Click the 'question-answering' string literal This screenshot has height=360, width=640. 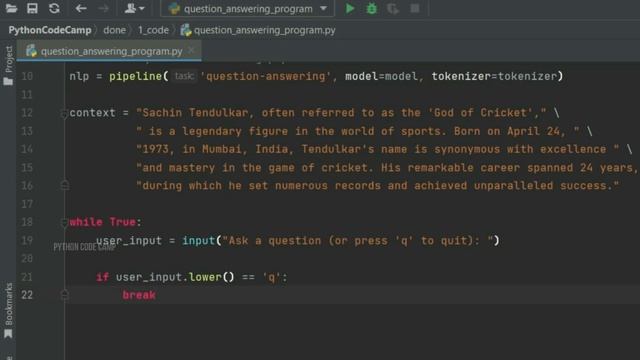(x=265, y=76)
